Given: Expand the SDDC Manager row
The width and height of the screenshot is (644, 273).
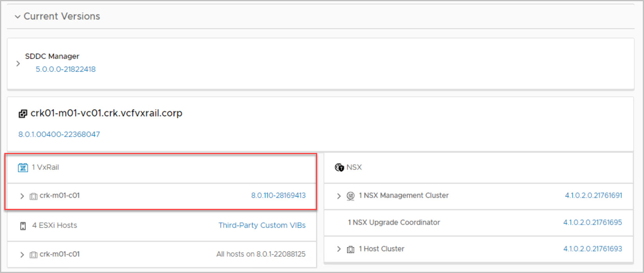Looking at the screenshot, I should (18, 63).
